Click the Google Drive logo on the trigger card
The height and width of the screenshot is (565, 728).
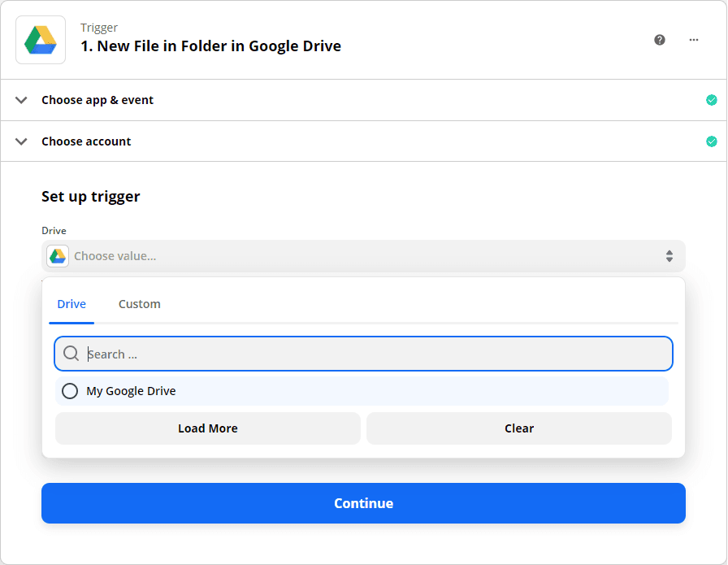click(x=40, y=38)
